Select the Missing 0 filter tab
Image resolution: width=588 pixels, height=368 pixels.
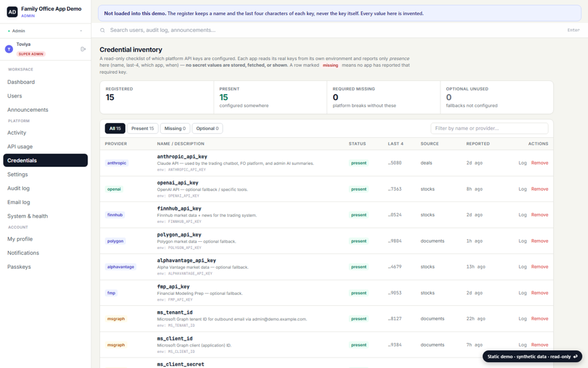(175, 128)
